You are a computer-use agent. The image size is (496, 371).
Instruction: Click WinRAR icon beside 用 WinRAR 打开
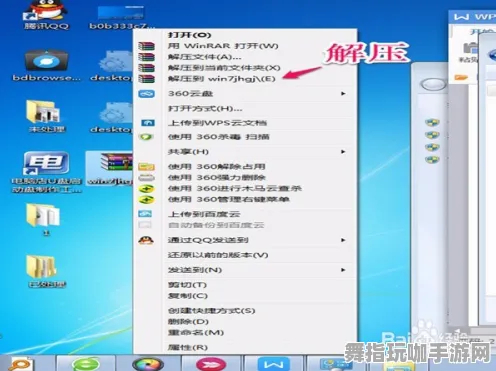[x=146, y=46]
